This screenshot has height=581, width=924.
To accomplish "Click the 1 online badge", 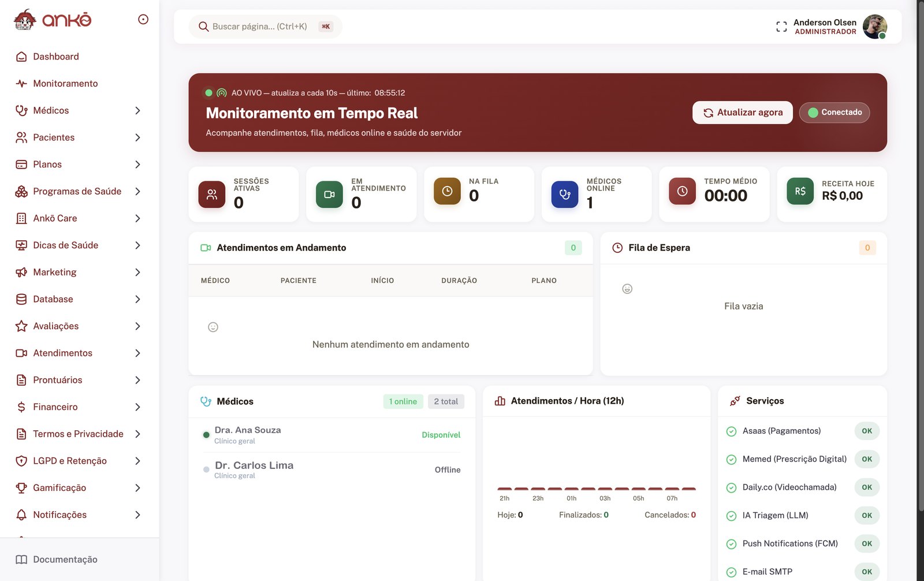I will (x=403, y=401).
